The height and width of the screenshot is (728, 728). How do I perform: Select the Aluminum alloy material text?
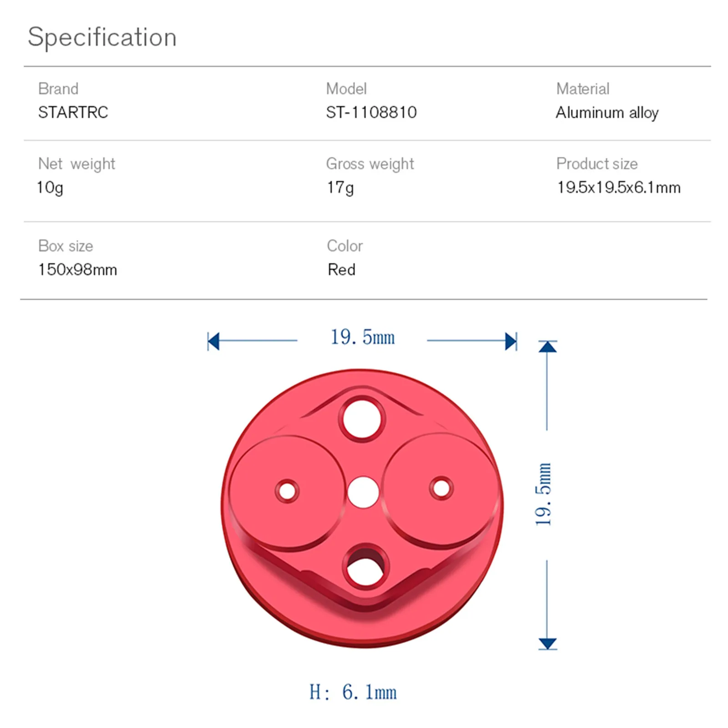pyautogui.click(x=607, y=112)
